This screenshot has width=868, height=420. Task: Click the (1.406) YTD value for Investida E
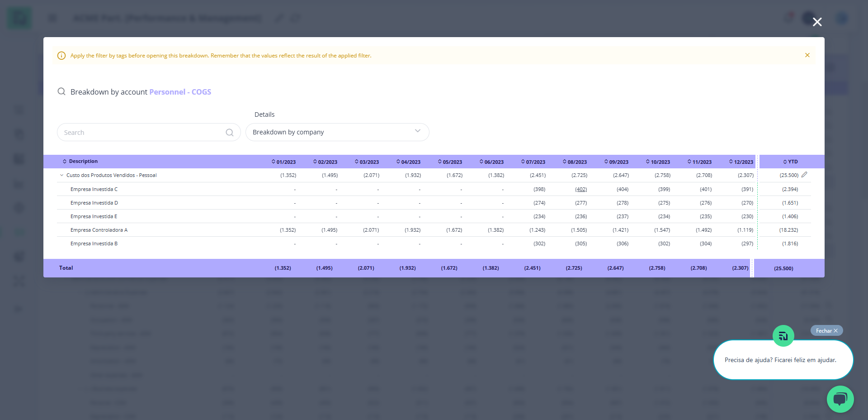click(790, 216)
